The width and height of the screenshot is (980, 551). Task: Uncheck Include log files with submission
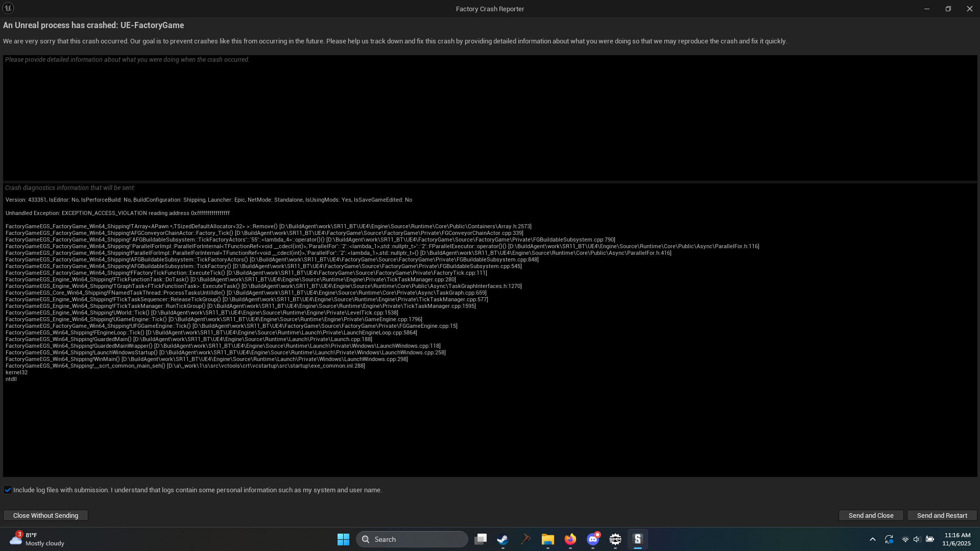[x=8, y=490]
